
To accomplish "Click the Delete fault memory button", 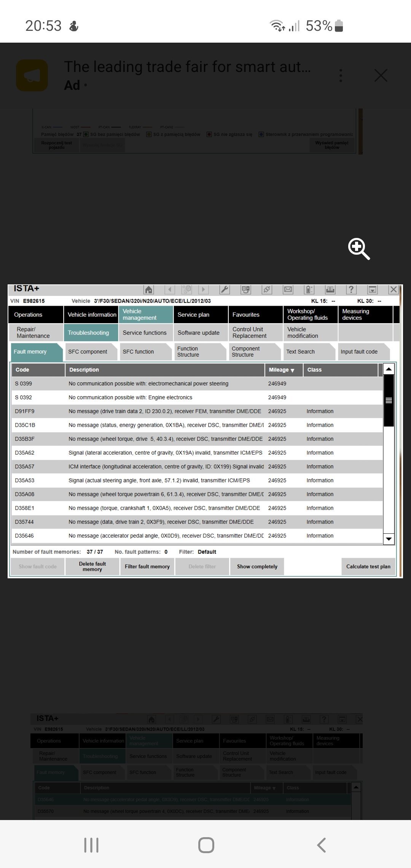I will (92, 566).
